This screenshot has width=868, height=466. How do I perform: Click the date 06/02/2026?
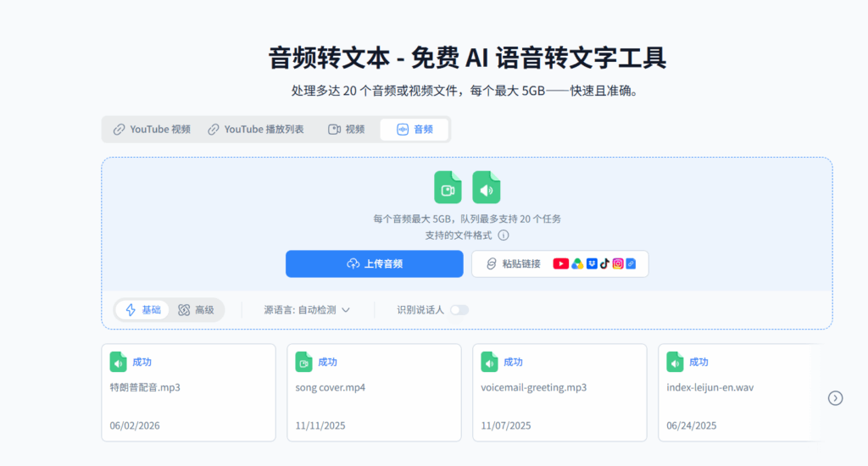click(x=135, y=425)
